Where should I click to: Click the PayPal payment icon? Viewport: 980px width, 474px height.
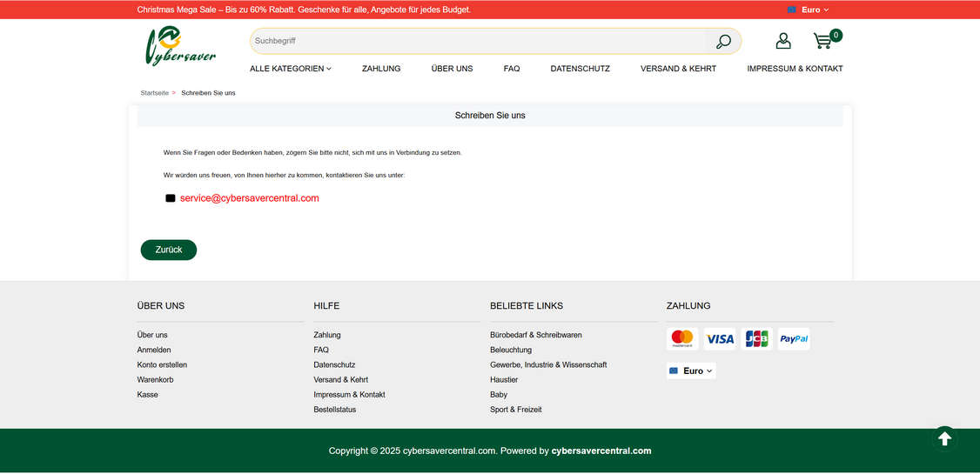click(794, 339)
